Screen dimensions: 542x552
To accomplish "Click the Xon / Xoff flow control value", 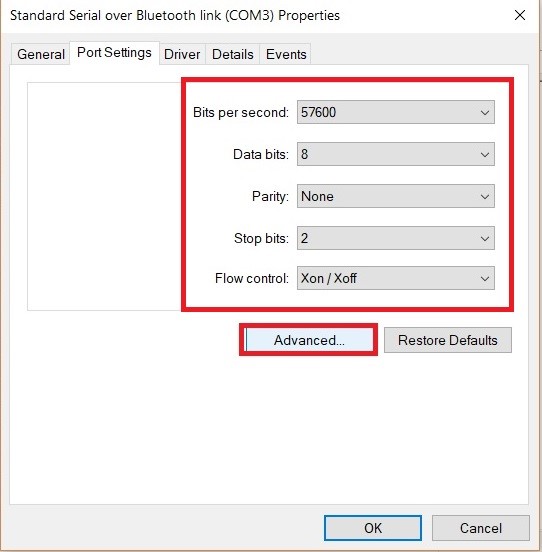I will pyautogui.click(x=329, y=278).
